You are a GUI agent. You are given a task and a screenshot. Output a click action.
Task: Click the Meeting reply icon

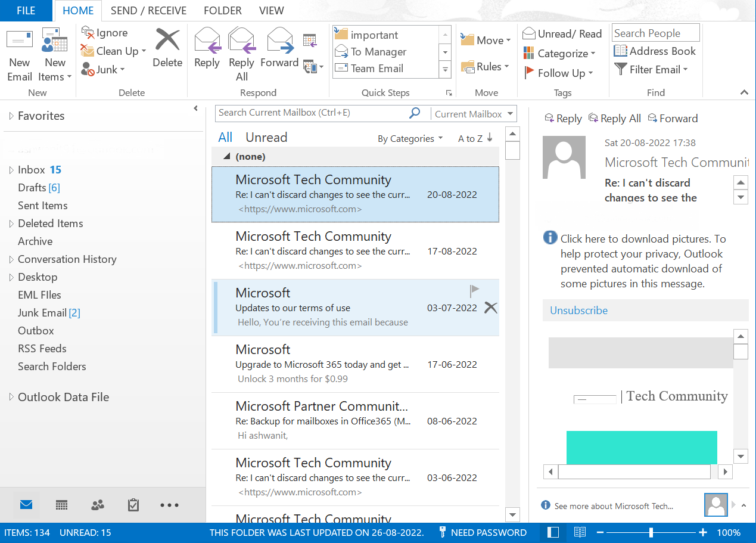(x=309, y=41)
